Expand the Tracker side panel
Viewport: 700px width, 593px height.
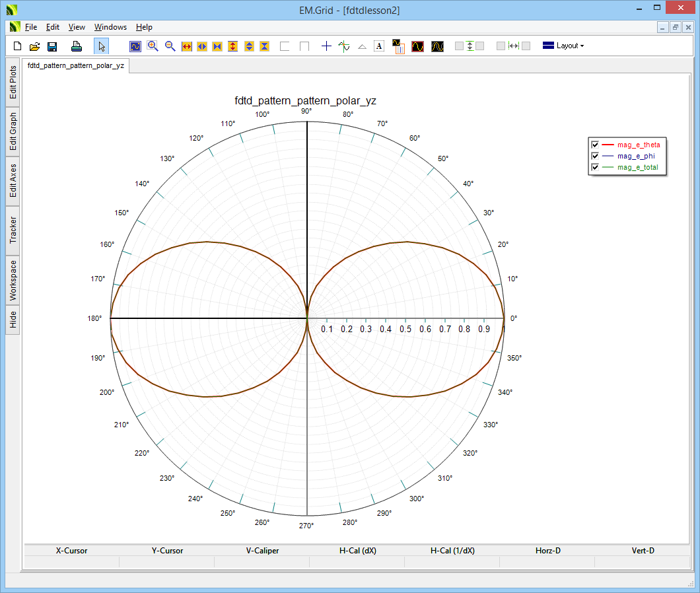(13, 230)
